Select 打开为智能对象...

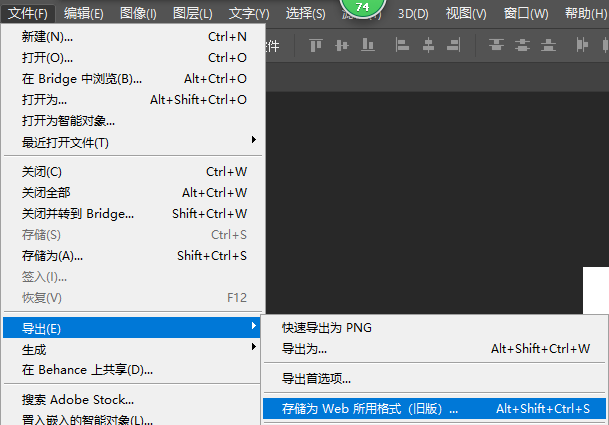coord(134,121)
